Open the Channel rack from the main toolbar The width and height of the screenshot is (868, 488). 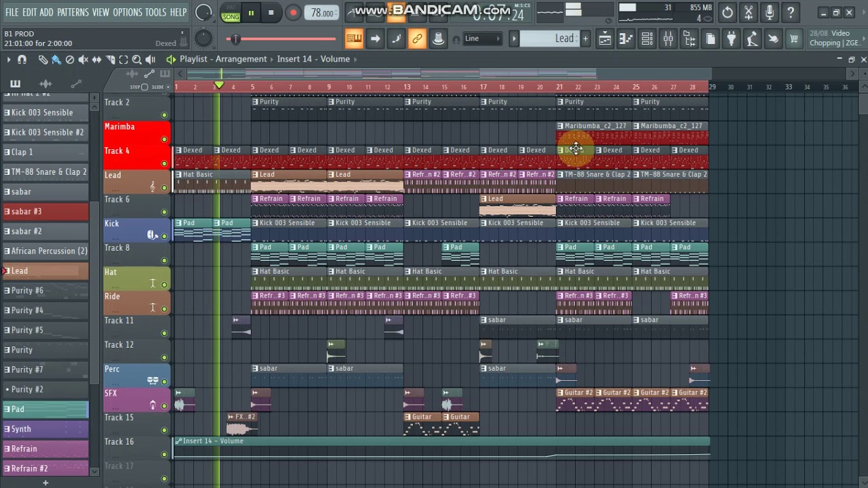coord(647,39)
